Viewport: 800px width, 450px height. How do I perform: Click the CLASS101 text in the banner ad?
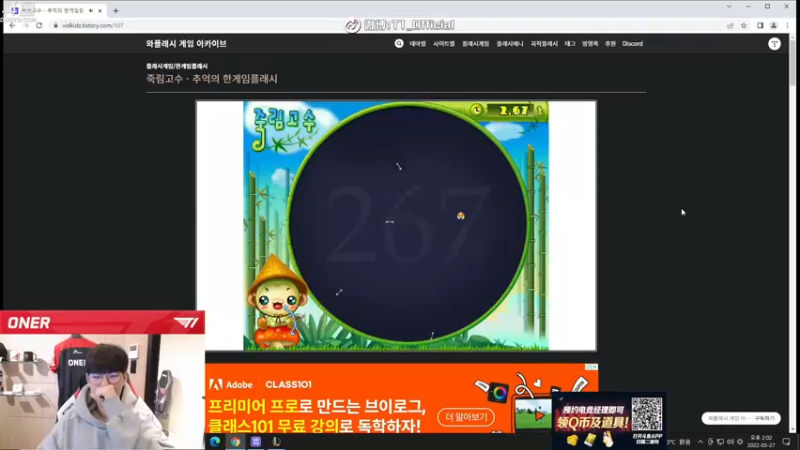(288, 385)
